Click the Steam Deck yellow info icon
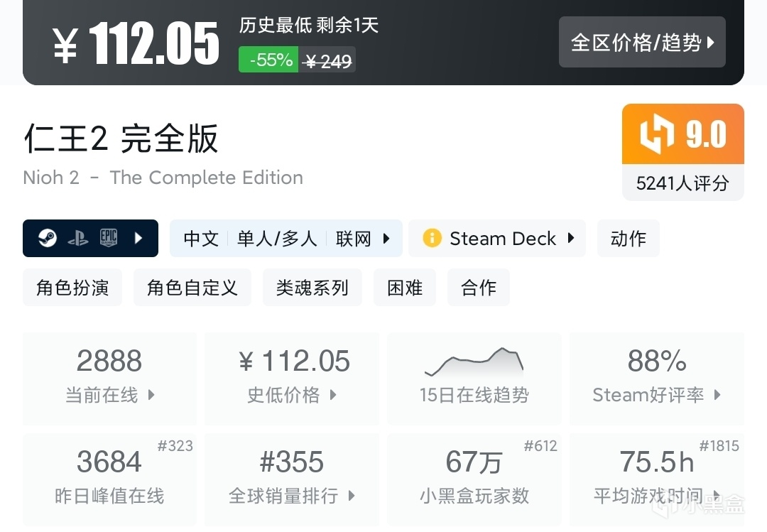 432,238
